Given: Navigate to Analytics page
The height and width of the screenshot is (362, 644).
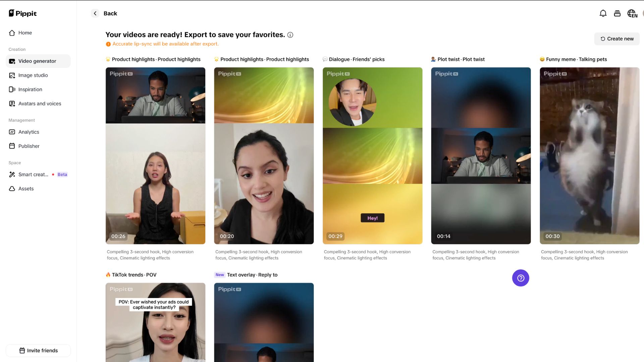Looking at the screenshot, I should 29,132.
